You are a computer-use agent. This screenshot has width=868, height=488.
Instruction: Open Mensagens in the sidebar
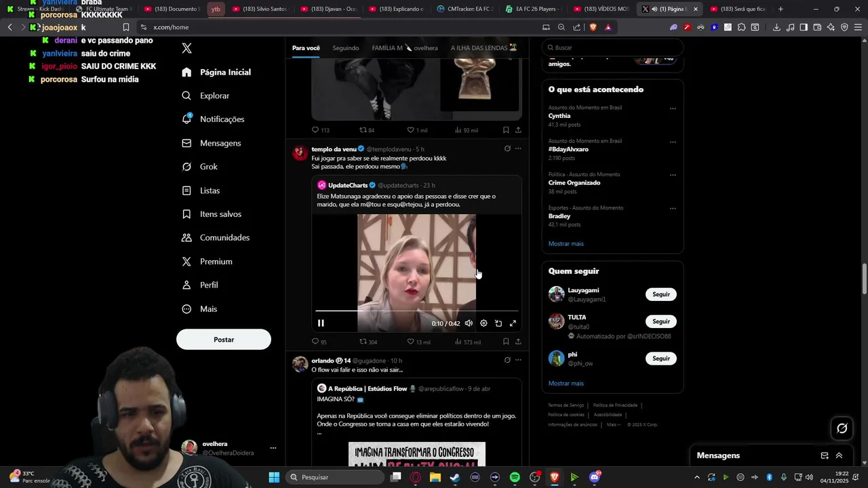(x=212, y=143)
